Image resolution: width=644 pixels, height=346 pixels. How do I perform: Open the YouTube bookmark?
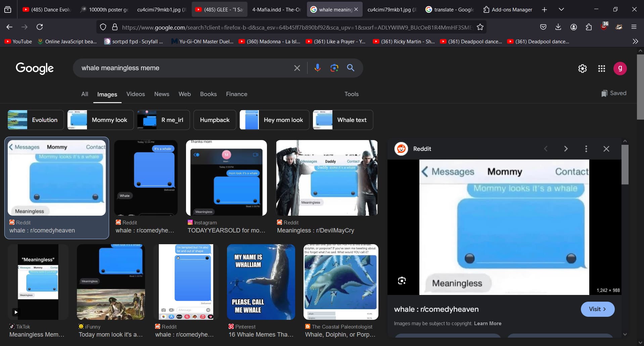(x=18, y=41)
